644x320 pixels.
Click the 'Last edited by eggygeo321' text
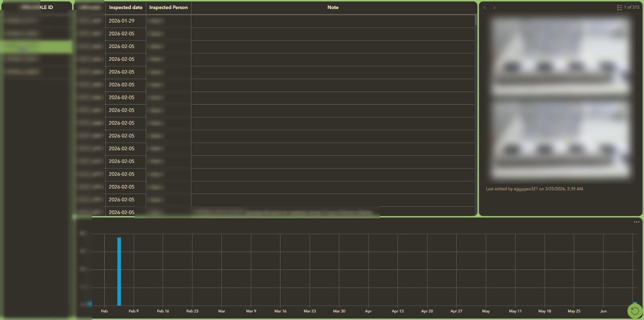click(x=535, y=189)
